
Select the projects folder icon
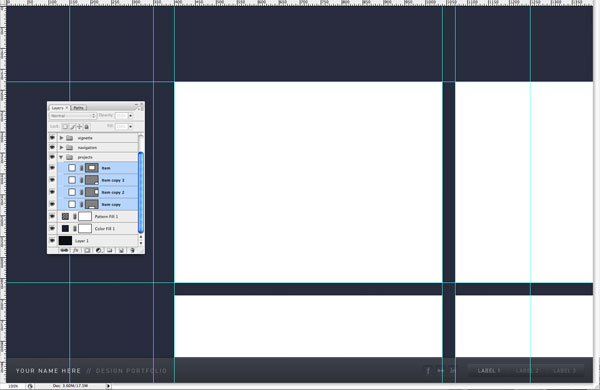click(x=69, y=157)
